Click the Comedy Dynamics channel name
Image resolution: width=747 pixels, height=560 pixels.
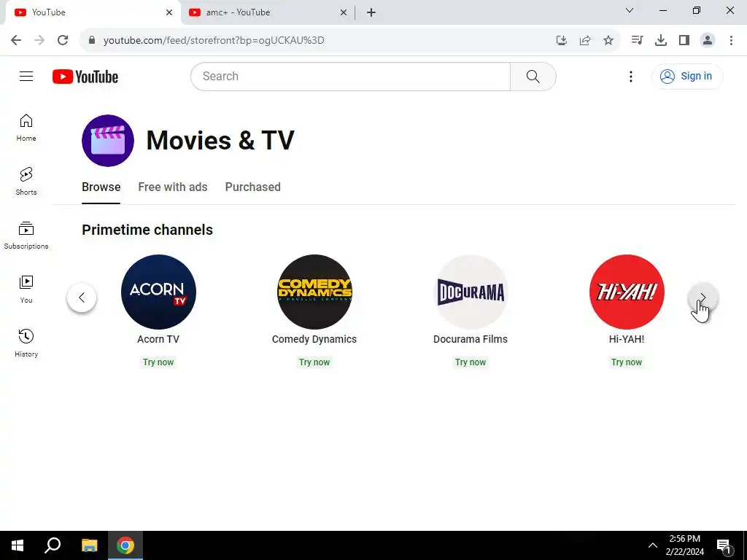[x=314, y=339]
